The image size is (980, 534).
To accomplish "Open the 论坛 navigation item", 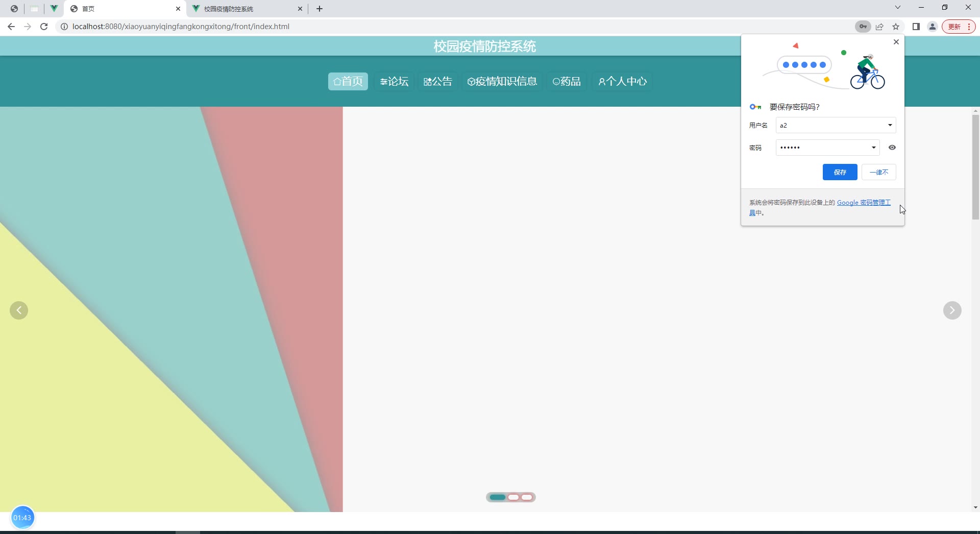I will (x=395, y=81).
